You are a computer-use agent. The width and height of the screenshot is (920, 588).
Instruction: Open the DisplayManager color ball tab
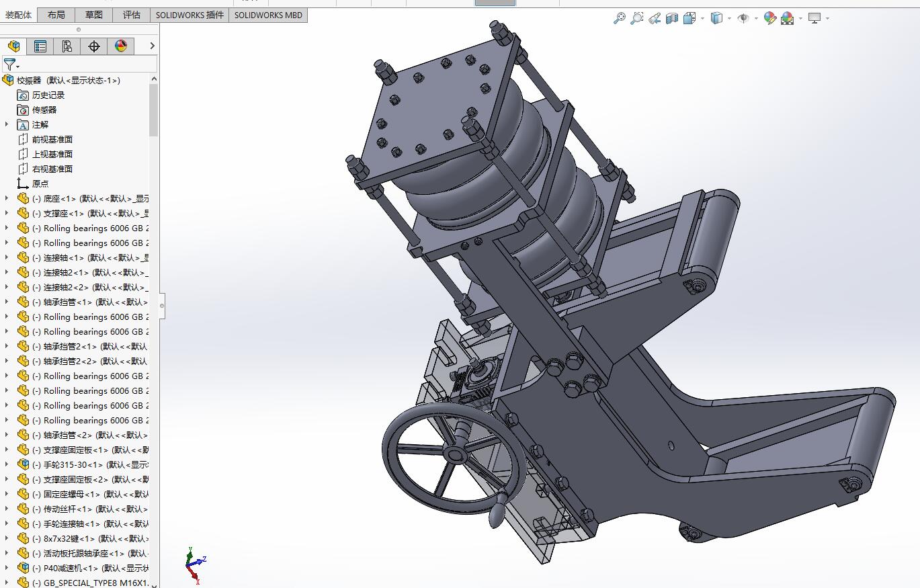121,46
